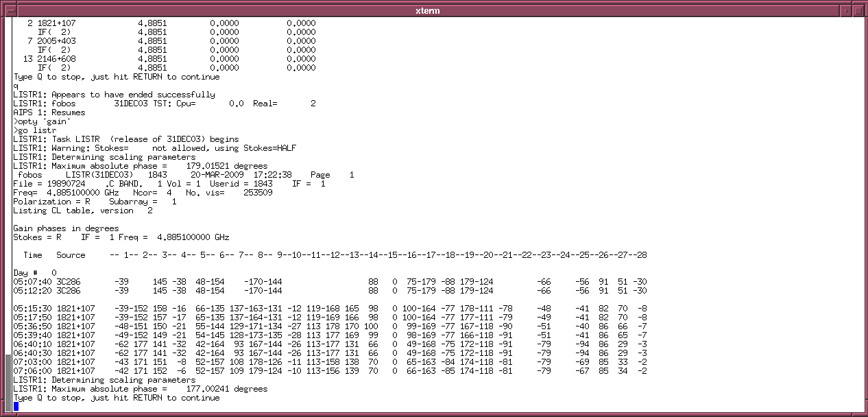Click the 'Userid = 1843' text
The height and width of the screenshot is (417, 868).
point(243,184)
